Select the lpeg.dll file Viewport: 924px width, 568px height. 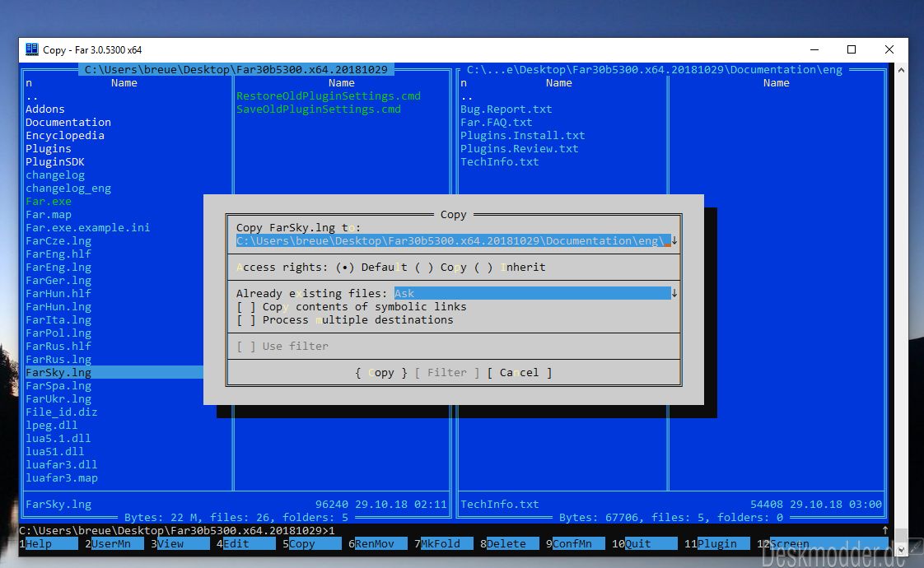52,426
